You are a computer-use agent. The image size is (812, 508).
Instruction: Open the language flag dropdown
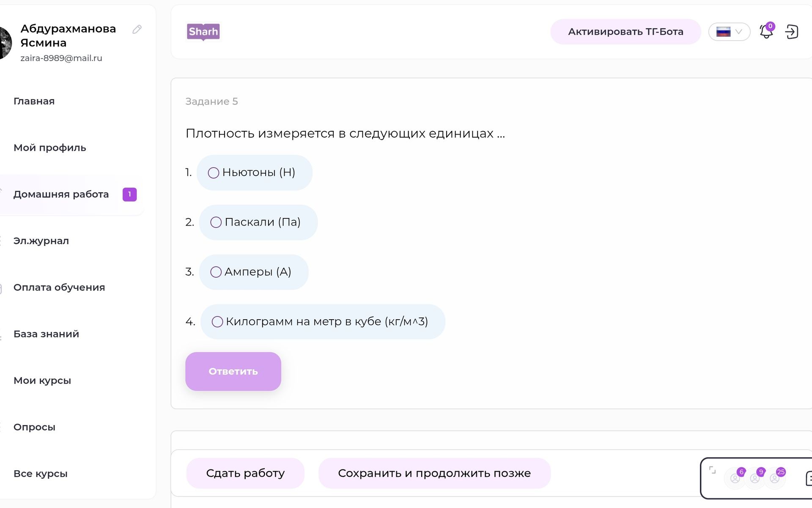coord(729,32)
